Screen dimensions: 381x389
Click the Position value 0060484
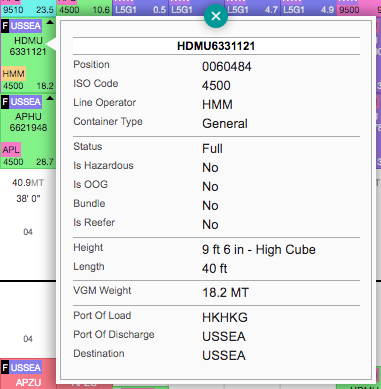point(227,67)
